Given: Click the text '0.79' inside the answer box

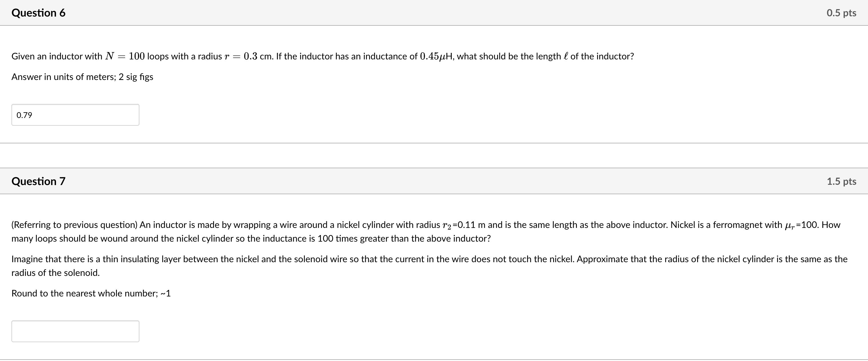Looking at the screenshot, I should point(24,115).
